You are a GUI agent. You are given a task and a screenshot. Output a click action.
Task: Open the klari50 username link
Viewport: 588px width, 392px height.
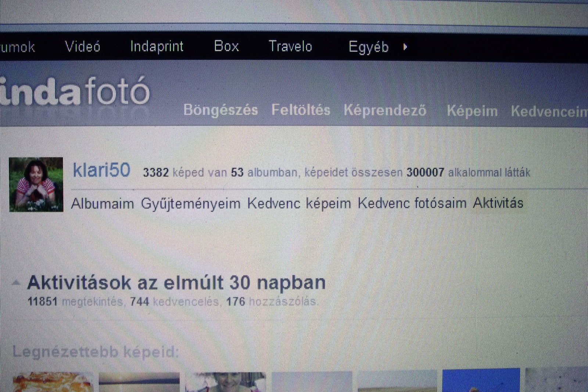(101, 170)
